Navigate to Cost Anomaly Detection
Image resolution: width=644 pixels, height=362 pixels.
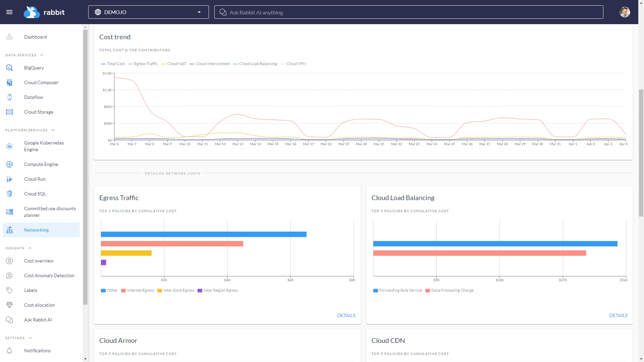tap(49, 276)
